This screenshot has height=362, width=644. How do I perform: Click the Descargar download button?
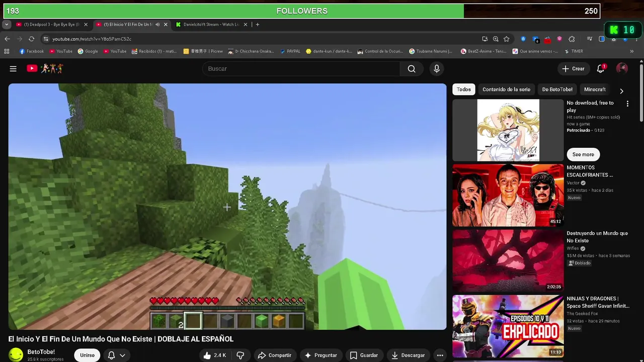pyautogui.click(x=408, y=355)
